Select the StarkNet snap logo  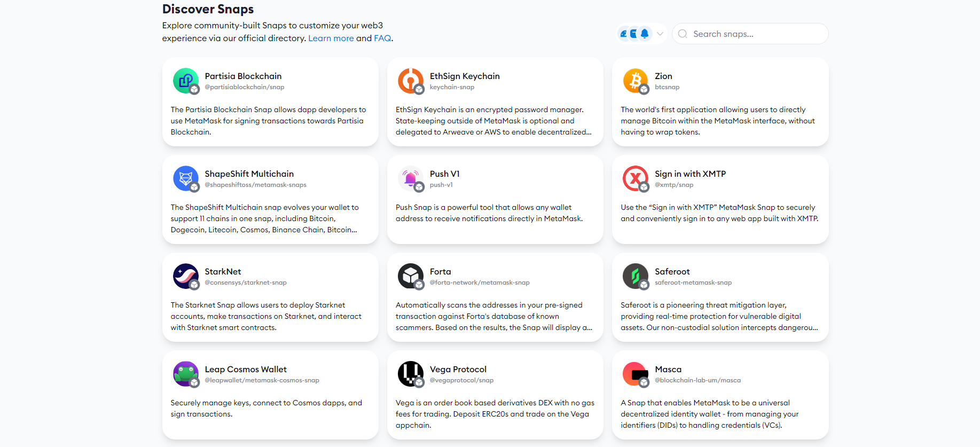tap(186, 276)
